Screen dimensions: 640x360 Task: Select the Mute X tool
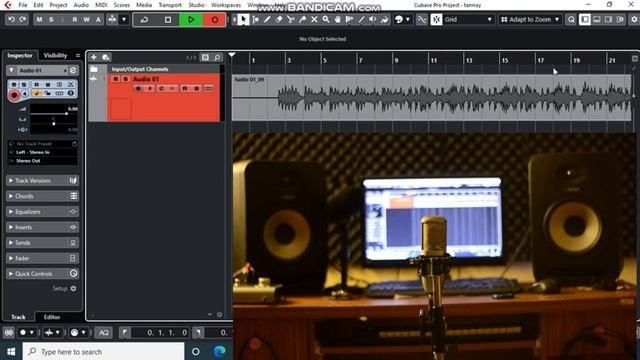click(x=314, y=19)
